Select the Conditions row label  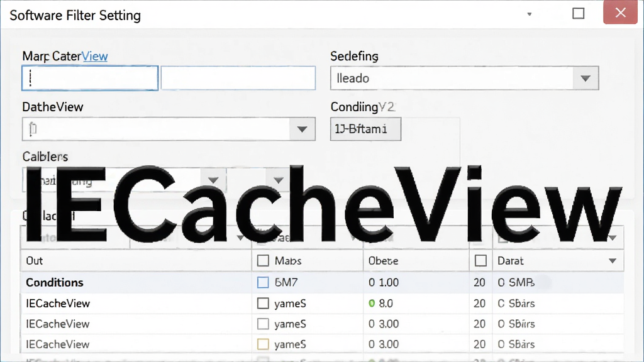tap(55, 282)
